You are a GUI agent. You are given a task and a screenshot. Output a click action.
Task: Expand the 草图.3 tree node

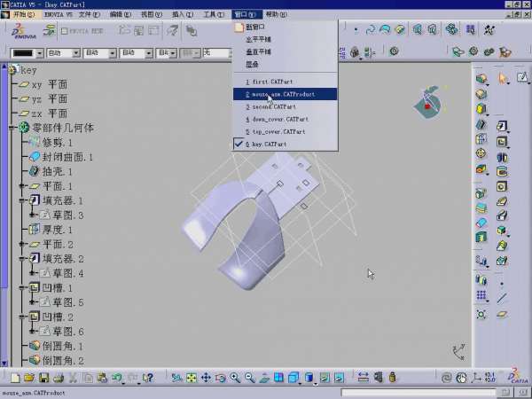click(33, 215)
